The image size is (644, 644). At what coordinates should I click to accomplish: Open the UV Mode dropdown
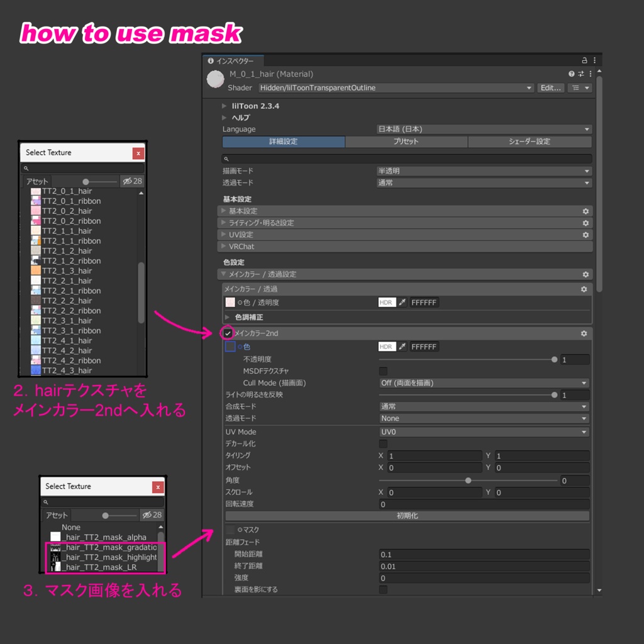pyautogui.click(x=484, y=432)
